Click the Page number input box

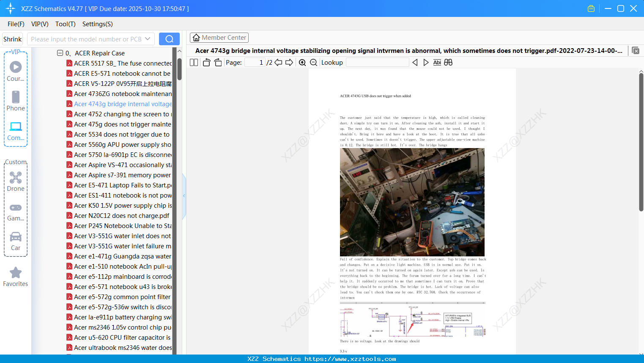pos(255,63)
